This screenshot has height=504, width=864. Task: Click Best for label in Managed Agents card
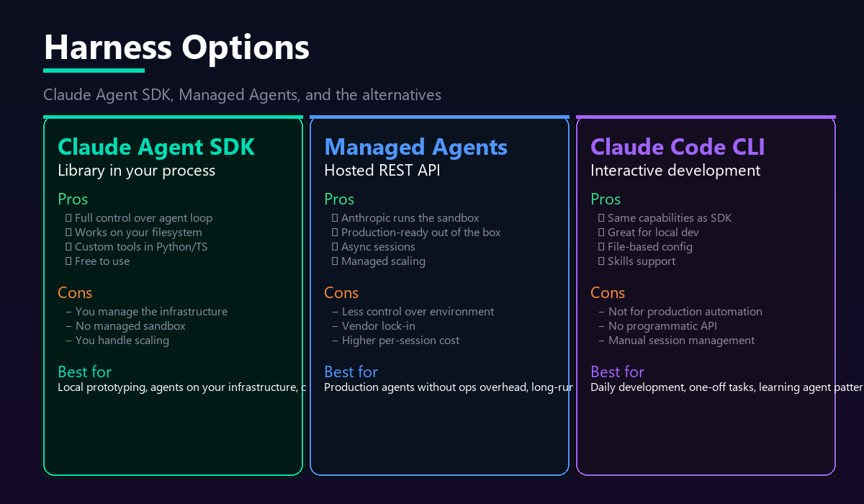point(351,372)
